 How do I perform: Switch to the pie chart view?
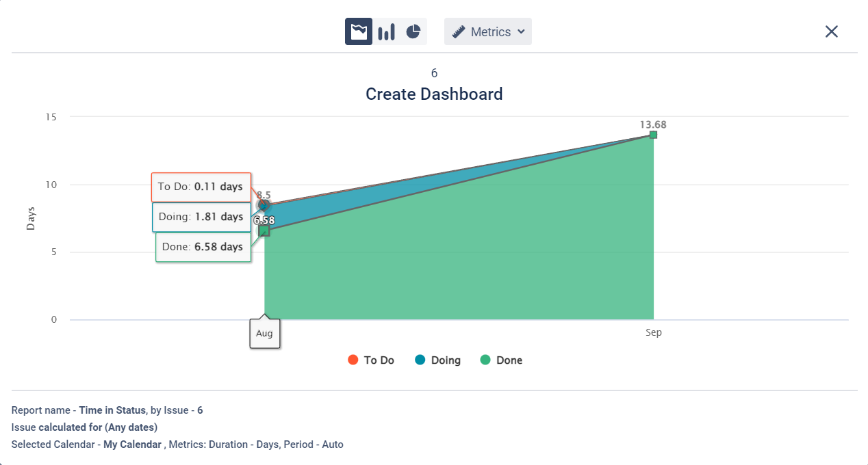coord(413,31)
